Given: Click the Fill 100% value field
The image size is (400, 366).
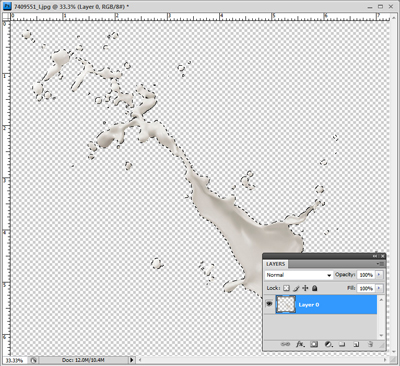Looking at the screenshot, I should (x=366, y=288).
